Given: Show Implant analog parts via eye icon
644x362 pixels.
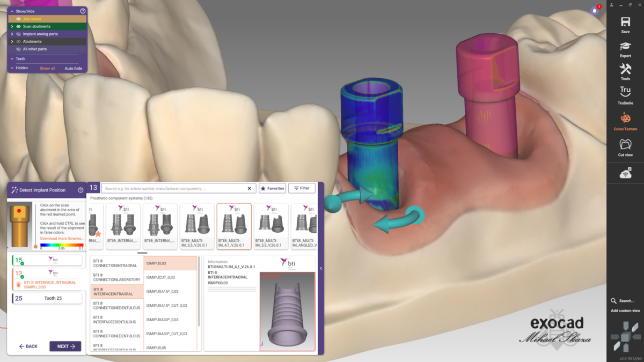Looking at the screenshot, I should click(19, 34).
